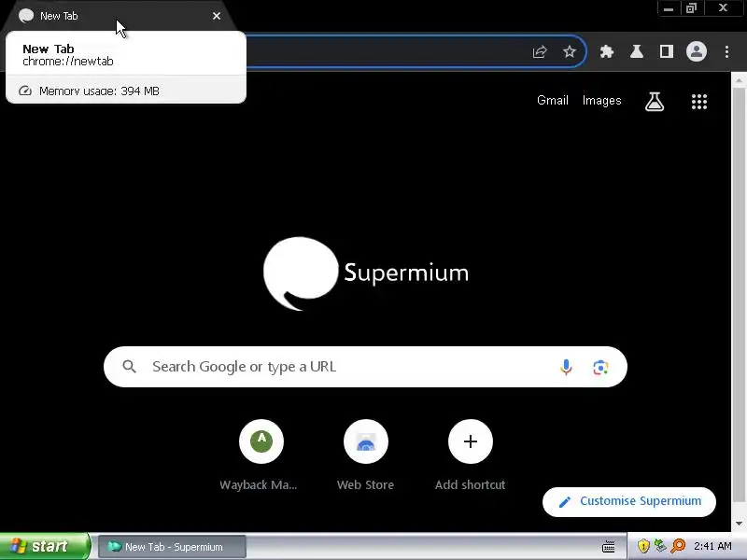Open the profile avatar icon
The height and width of the screenshot is (560, 747).
(x=696, y=51)
